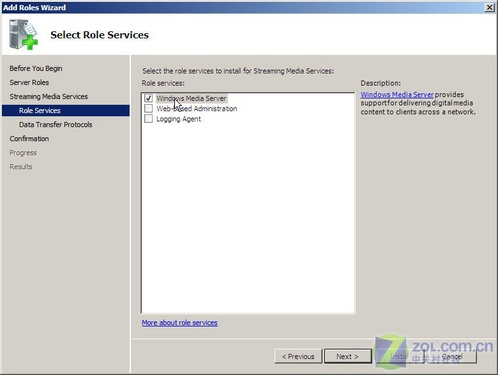Select Streaming Media Services in sidebar
Viewport: 498px width, 375px height.
tap(49, 96)
